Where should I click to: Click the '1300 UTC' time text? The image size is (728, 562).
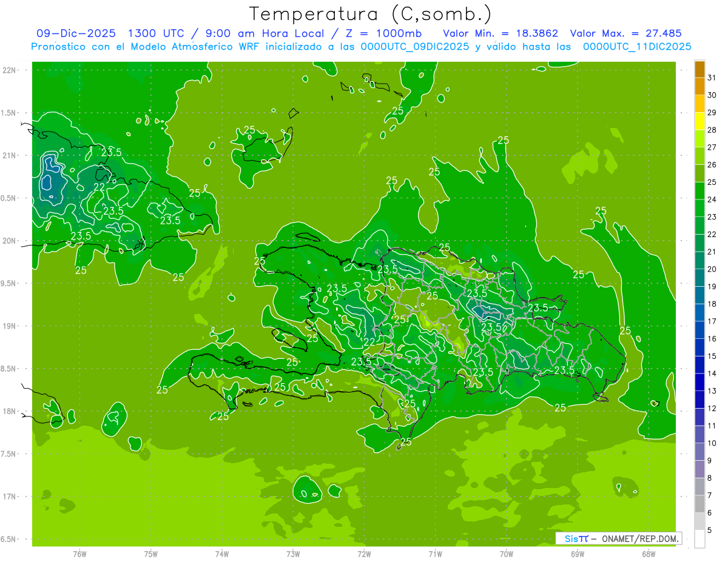[156, 33]
